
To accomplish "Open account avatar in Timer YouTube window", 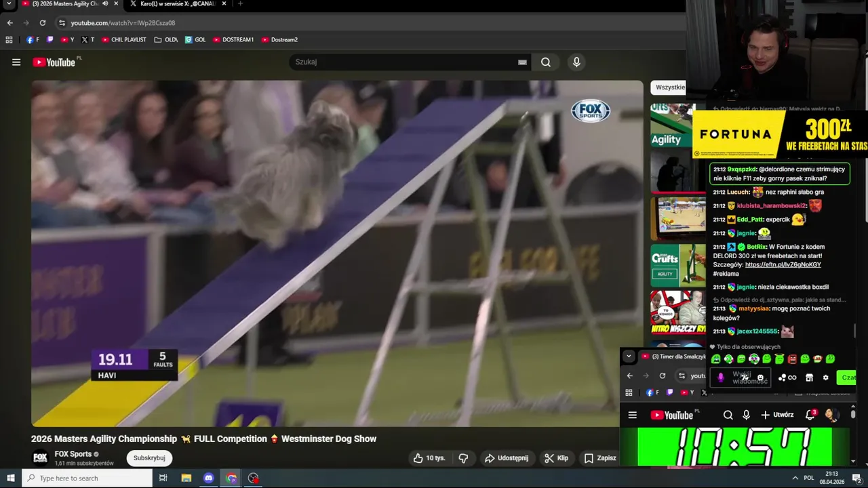I will pyautogui.click(x=831, y=415).
